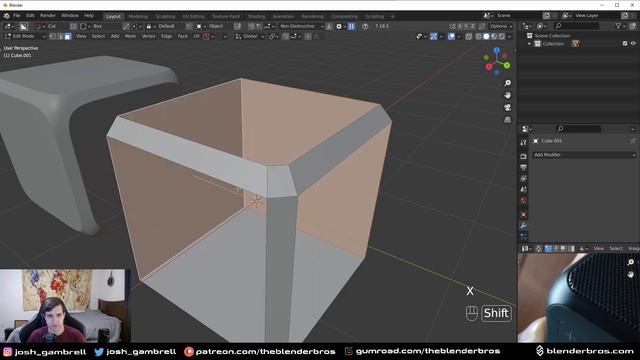
Task: Add a new workspace with the plus tab
Action: tap(392, 16)
